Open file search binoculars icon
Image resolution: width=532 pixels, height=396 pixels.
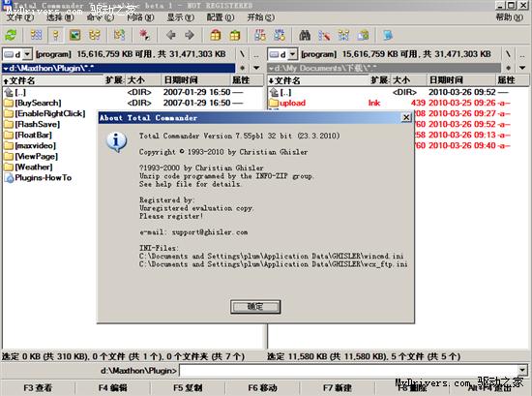(305, 35)
